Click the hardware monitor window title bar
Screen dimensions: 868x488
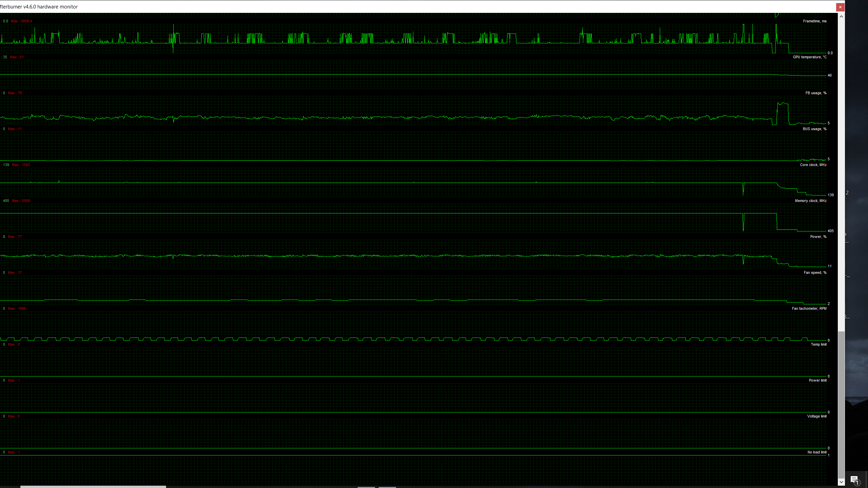pyautogui.click(x=407, y=6)
